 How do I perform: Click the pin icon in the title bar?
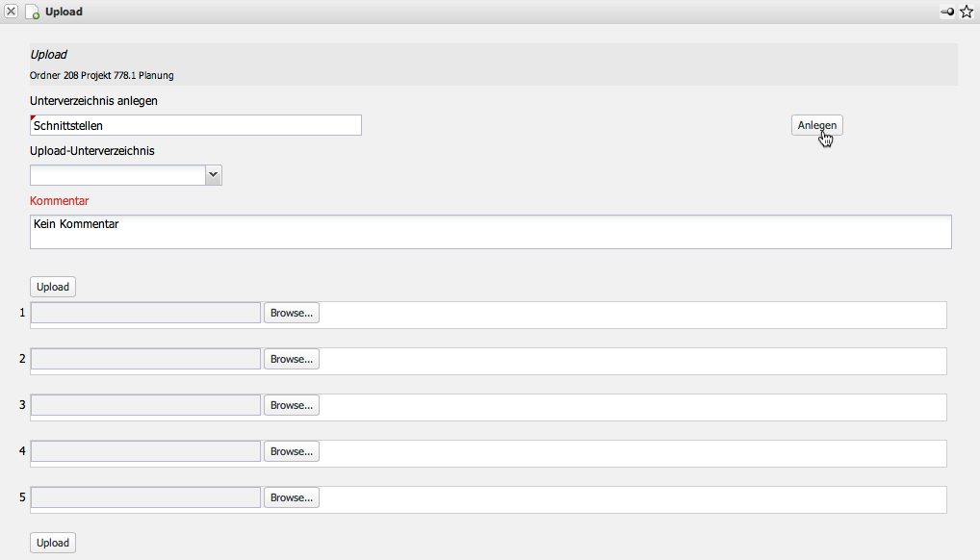[x=947, y=12]
